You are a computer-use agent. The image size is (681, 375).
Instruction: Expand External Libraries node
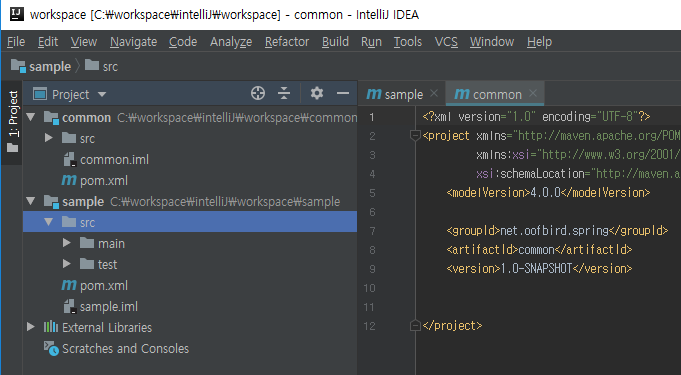tap(30, 326)
